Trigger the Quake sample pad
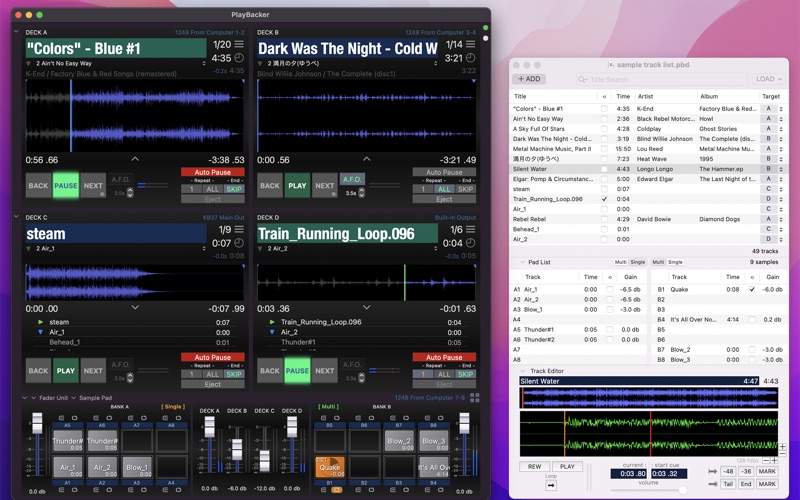The width and height of the screenshot is (800, 500). point(330,467)
